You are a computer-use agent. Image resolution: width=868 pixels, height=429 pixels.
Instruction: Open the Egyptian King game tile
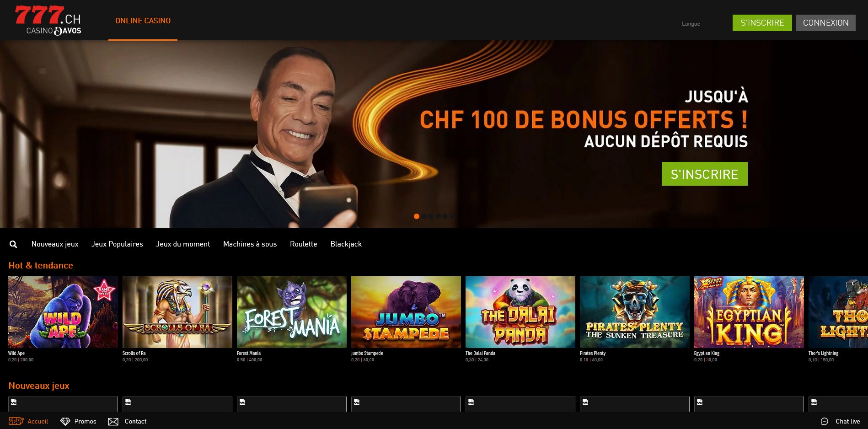749,312
